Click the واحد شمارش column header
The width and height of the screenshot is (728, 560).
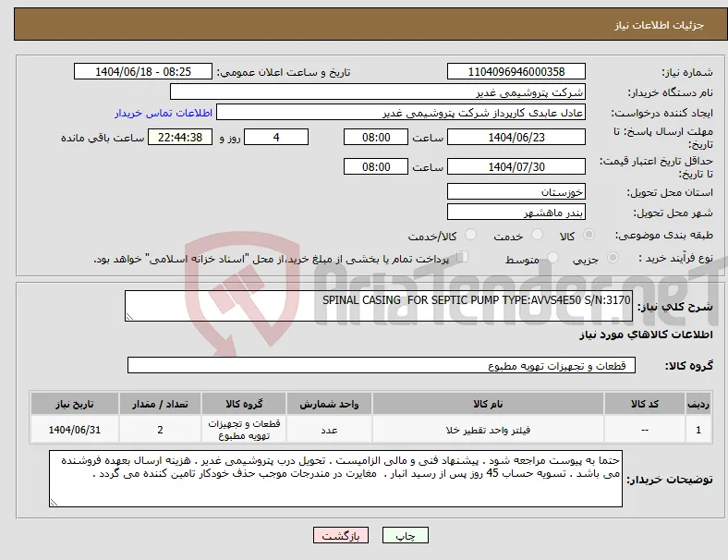329,404
